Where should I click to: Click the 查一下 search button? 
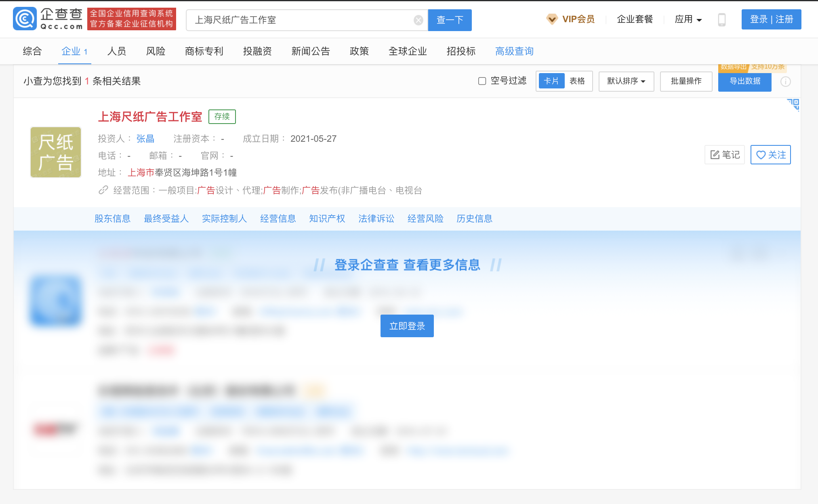pyautogui.click(x=450, y=20)
